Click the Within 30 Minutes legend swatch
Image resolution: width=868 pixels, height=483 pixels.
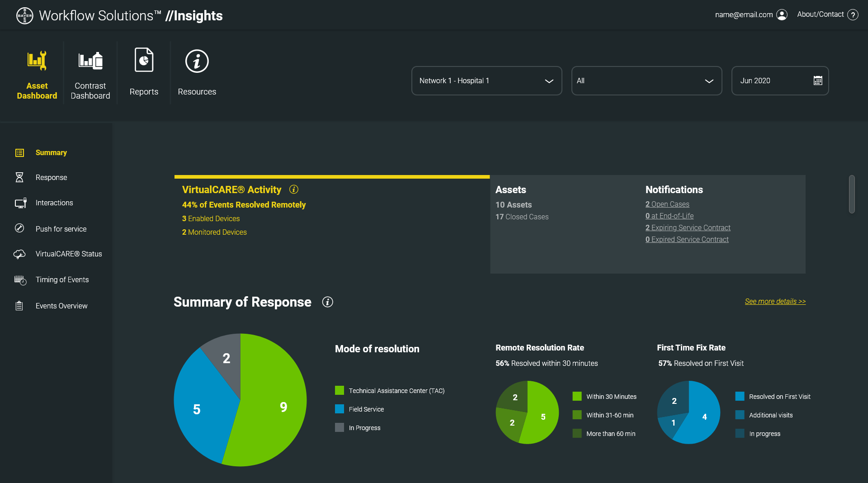pos(577,396)
